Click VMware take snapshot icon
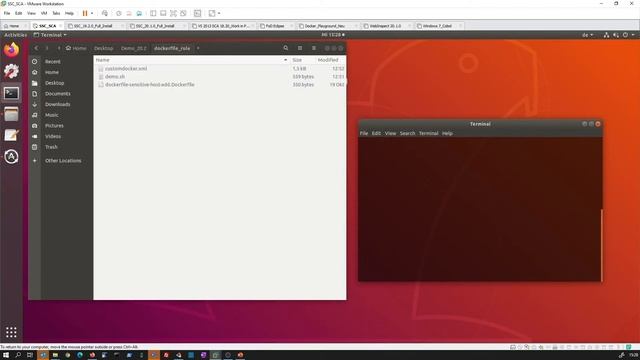The image size is (640, 360). pyautogui.click(x=119, y=13)
